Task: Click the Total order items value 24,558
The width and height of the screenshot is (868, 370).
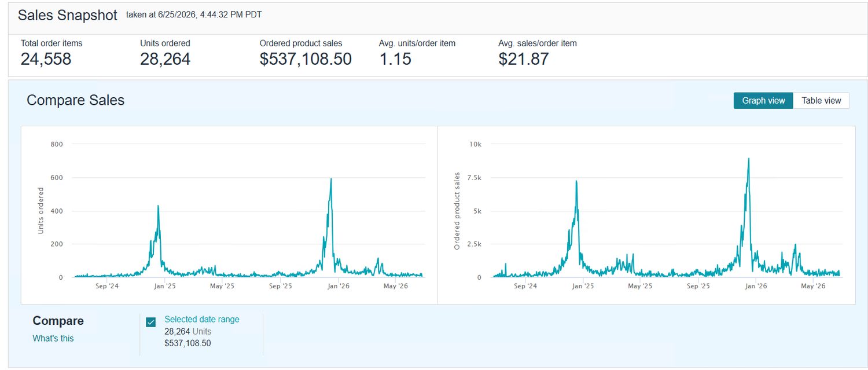Action: pyautogui.click(x=46, y=59)
